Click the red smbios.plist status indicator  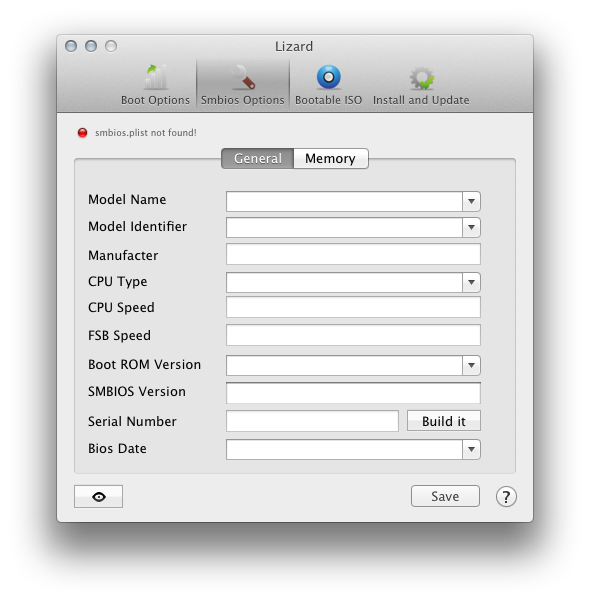coord(82,133)
